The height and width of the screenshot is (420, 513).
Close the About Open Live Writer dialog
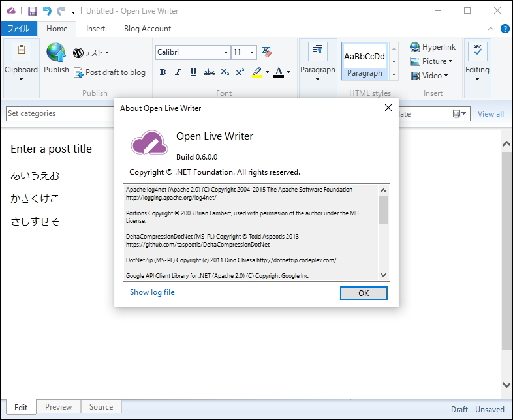tap(388, 108)
